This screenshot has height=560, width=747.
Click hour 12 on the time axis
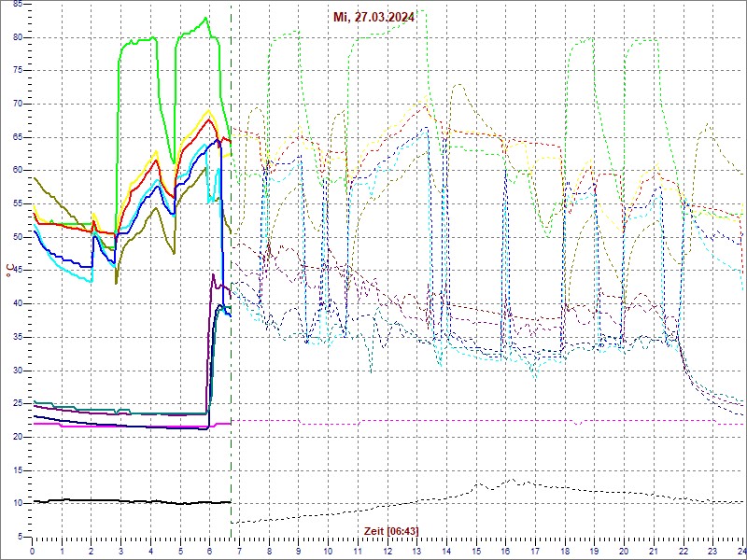coord(388,551)
